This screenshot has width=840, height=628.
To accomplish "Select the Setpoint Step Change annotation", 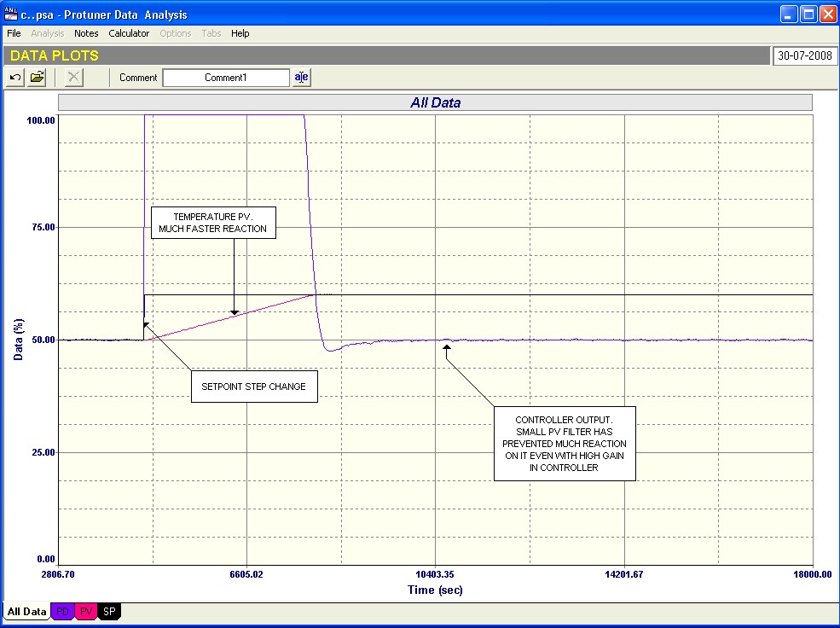I will coord(253,387).
